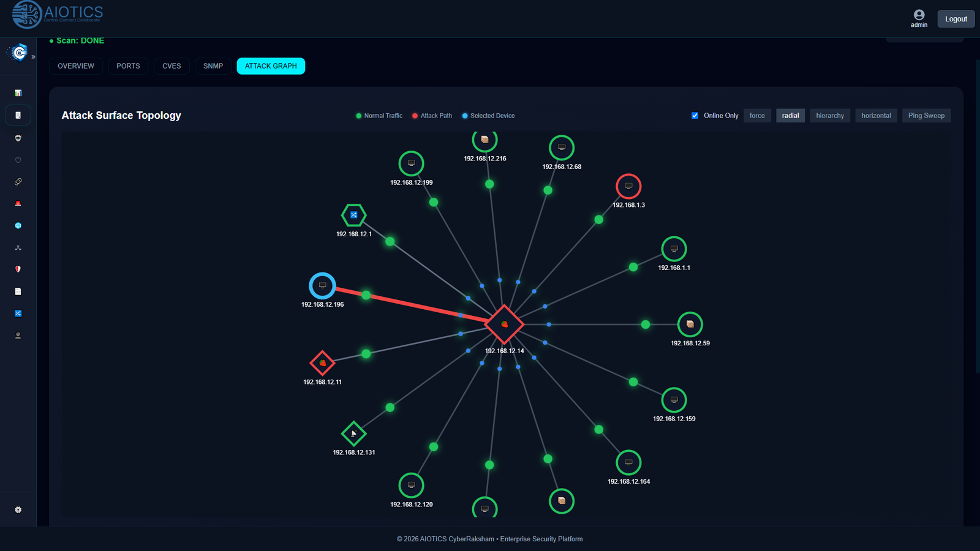The height and width of the screenshot is (551, 980).
Task: Click the Normal Traffic legend entry
Action: pyautogui.click(x=379, y=116)
